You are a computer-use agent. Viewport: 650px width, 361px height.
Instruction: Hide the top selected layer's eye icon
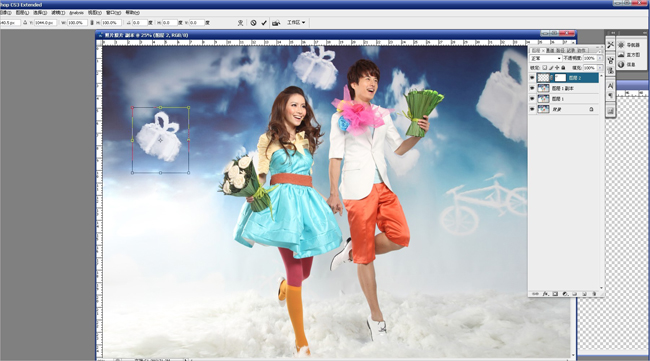click(x=532, y=78)
